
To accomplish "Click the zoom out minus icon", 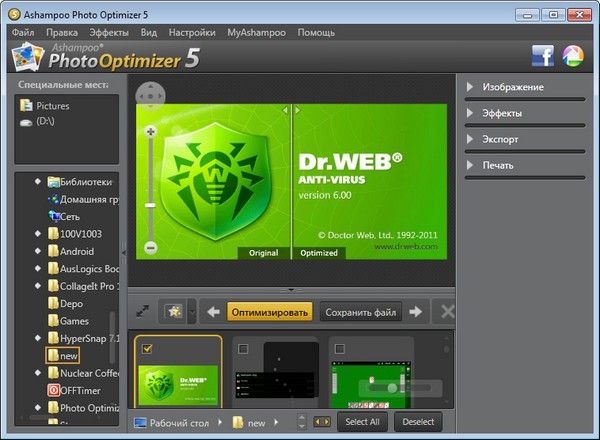I will 151,247.
